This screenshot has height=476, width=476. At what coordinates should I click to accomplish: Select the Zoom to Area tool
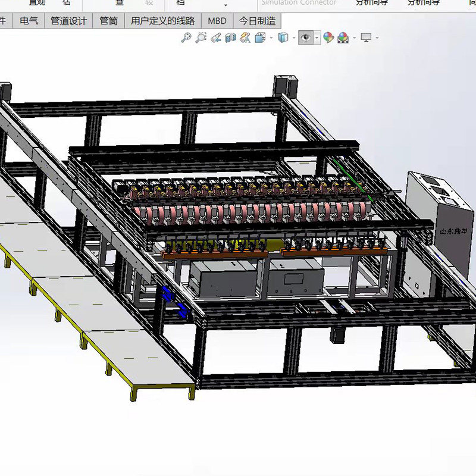pyautogui.click(x=201, y=38)
